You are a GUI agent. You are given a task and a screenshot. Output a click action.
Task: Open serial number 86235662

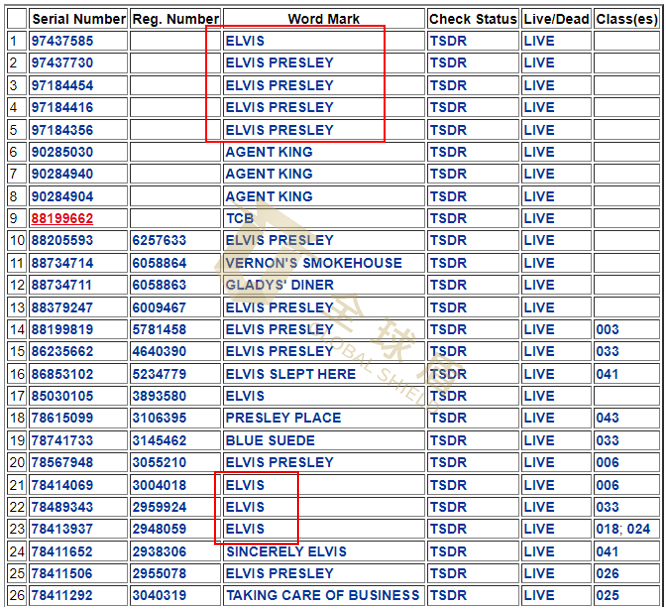pos(62,351)
